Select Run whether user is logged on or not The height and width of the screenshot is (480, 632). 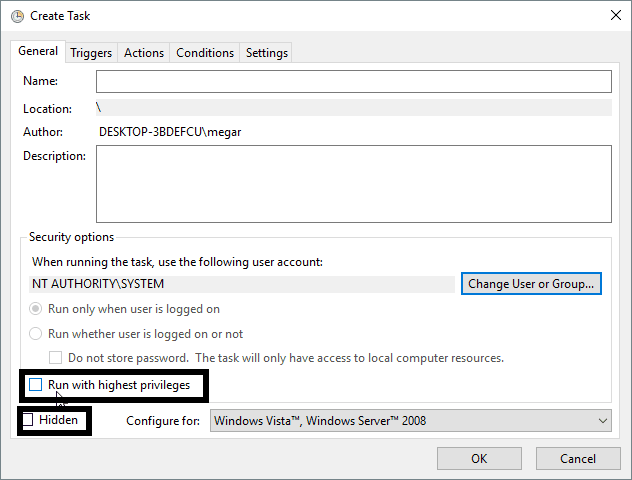[x=36, y=334]
